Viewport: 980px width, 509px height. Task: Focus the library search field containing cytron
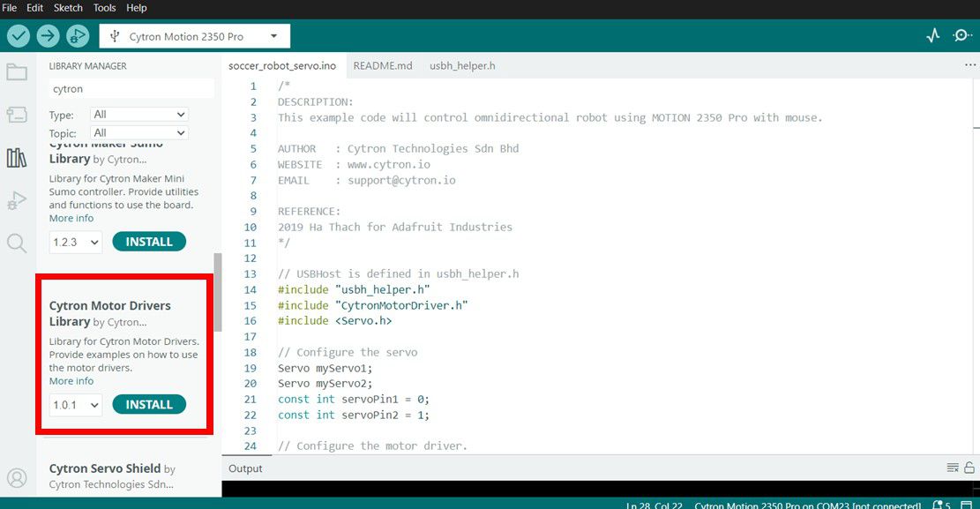click(131, 89)
